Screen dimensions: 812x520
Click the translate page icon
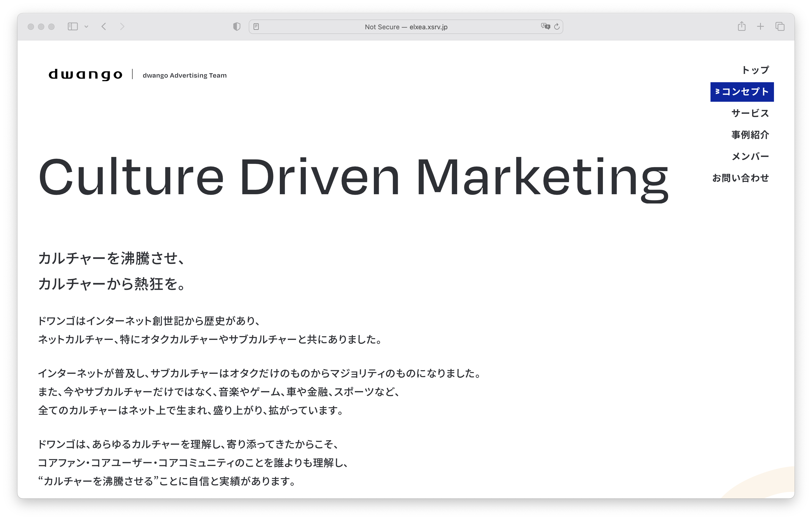tap(545, 26)
